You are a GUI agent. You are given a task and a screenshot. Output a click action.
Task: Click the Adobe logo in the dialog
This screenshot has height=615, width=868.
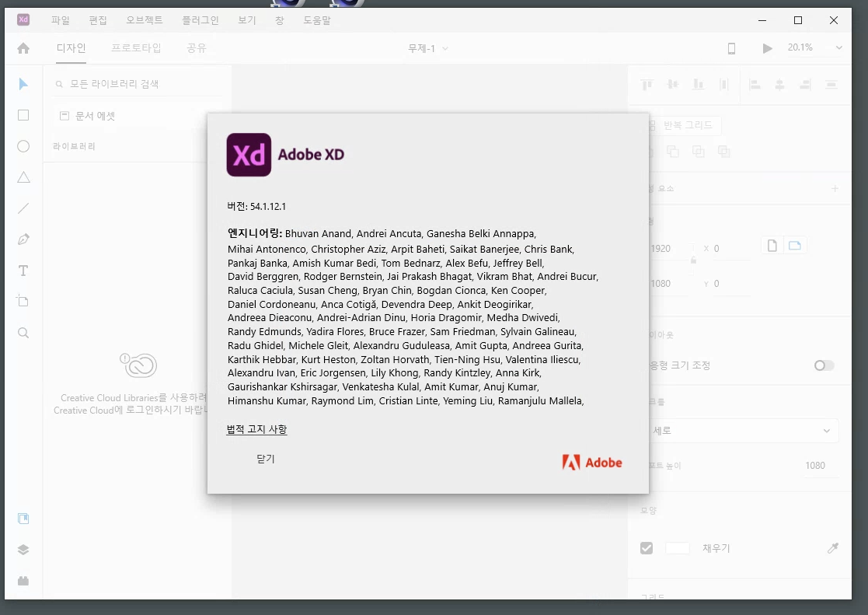point(592,462)
